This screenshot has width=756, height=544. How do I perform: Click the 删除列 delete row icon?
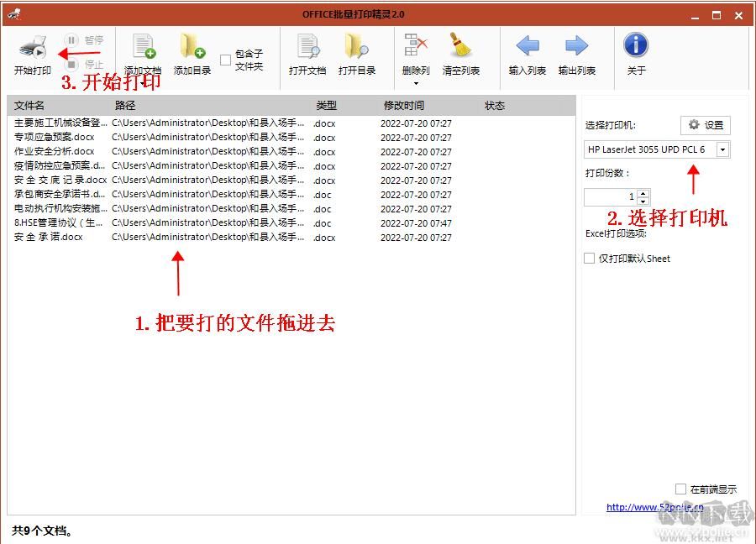415,46
